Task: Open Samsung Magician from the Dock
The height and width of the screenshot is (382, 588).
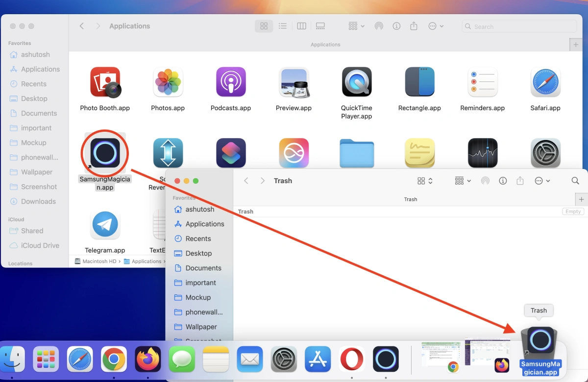Action: tap(386, 359)
